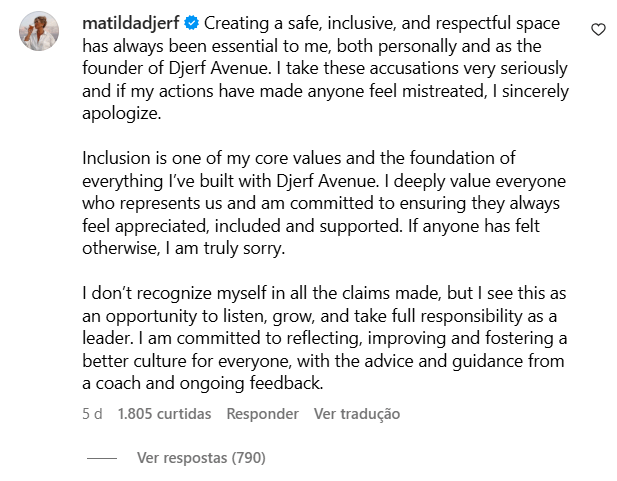View the 1.805 curtidas list
The image size is (617, 481).
pyautogui.click(x=164, y=414)
